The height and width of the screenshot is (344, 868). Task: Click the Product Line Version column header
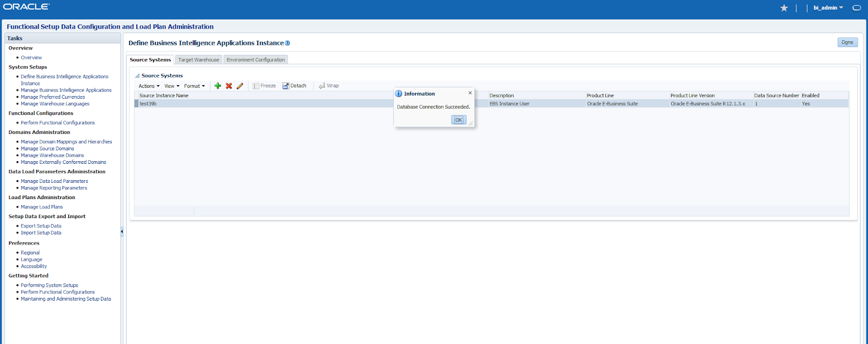point(693,95)
